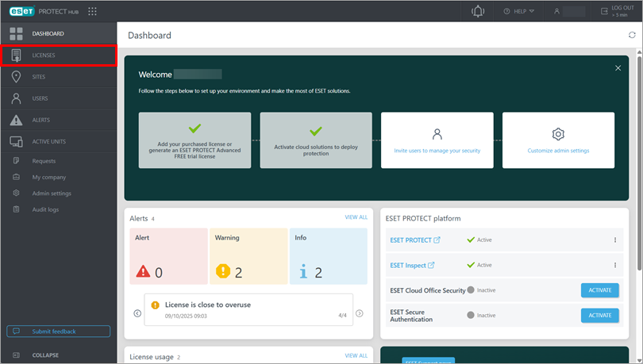Viewport: 643px width, 364px height.
Task: Open the app switcher grid icon
Action: (x=93, y=11)
